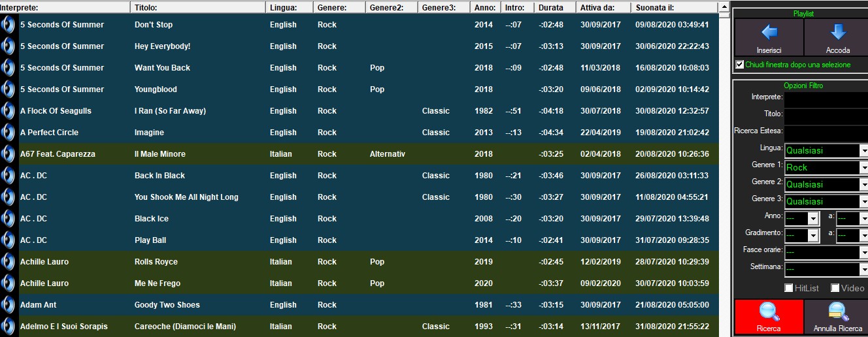The height and width of the screenshot is (337, 868).
Task: Sort by the Suonata il column header
Action: point(674,7)
